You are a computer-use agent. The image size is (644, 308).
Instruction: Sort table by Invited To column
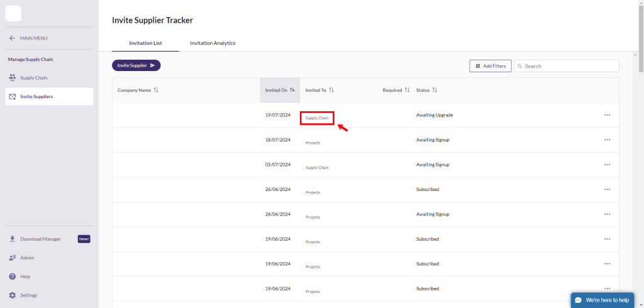[331, 90]
